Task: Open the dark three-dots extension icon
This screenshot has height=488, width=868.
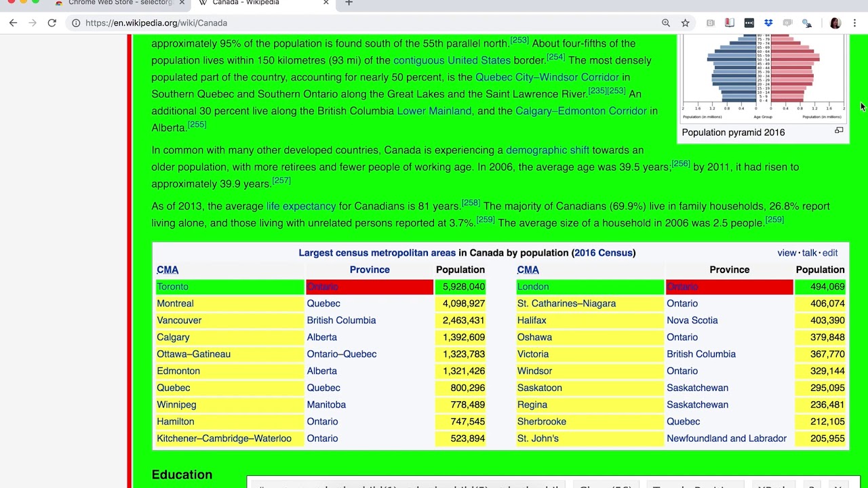Action: [749, 23]
